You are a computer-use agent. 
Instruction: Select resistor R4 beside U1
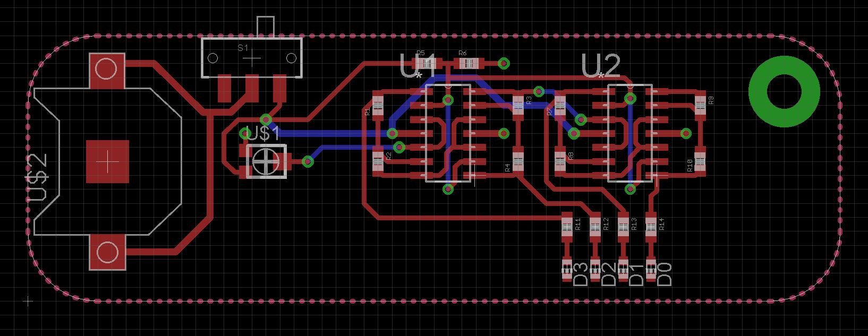[518, 162]
